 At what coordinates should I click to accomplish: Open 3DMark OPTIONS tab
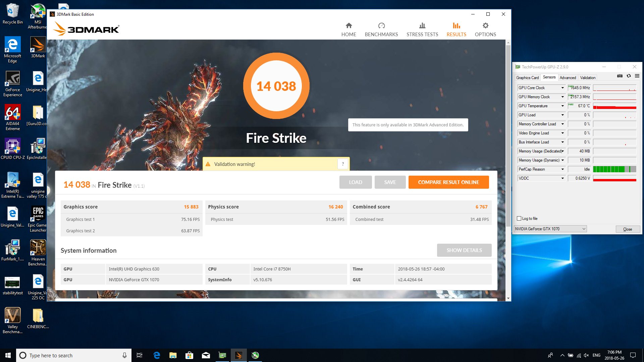coord(485,29)
